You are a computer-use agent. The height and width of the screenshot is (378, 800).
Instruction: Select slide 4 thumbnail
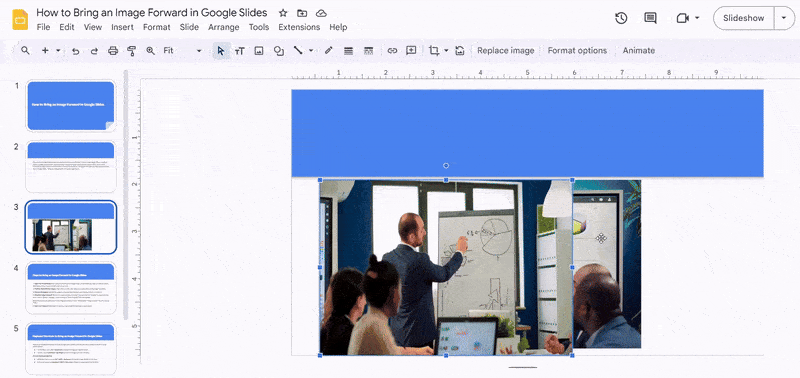71,288
